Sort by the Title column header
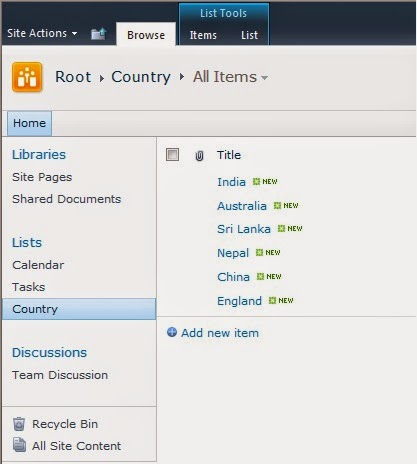Viewport: 417px width, 464px height. click(x=229, y=155)
